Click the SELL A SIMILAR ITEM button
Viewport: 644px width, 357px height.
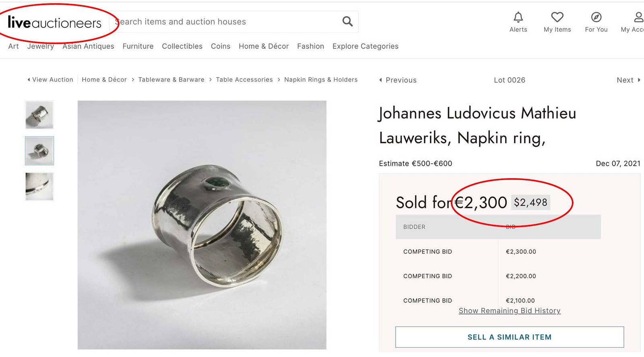click(x=510, y=337)
